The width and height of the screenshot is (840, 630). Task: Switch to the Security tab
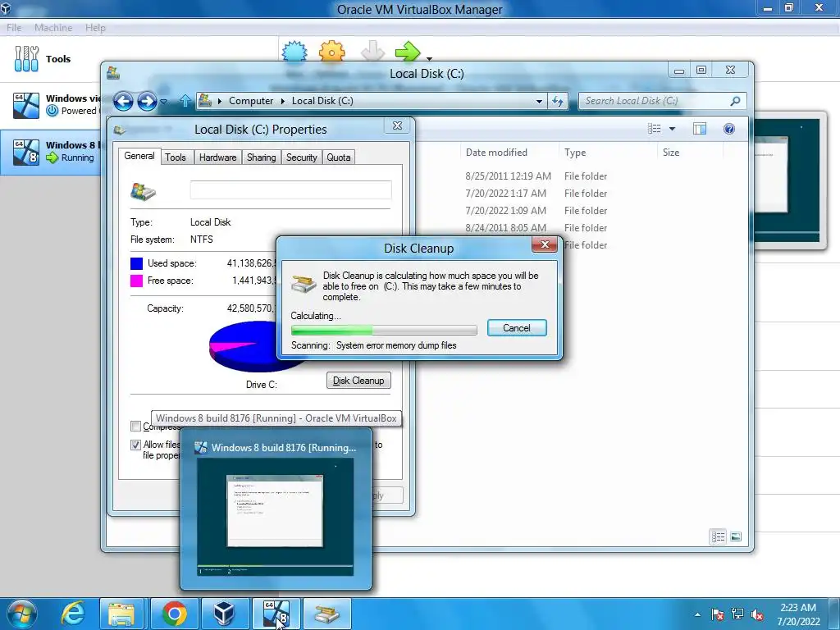pyautogui.click(x=302, y=157)
